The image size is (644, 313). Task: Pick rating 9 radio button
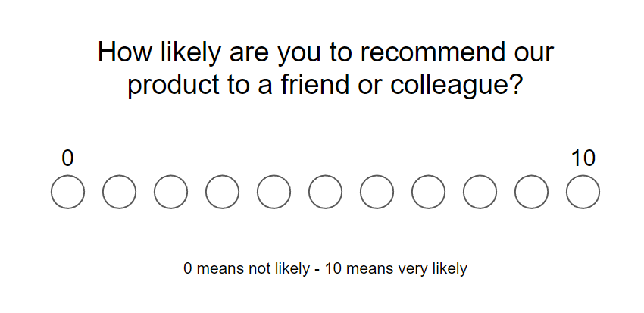[x=531, y=192]
